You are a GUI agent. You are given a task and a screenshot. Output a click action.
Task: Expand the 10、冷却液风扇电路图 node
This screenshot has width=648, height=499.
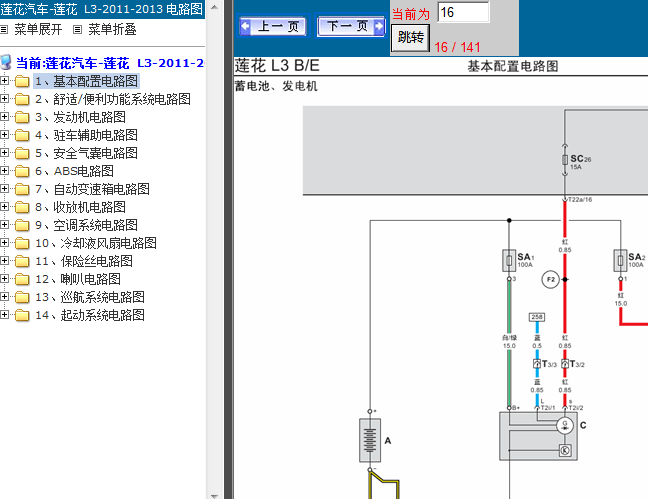click(4, 242)
